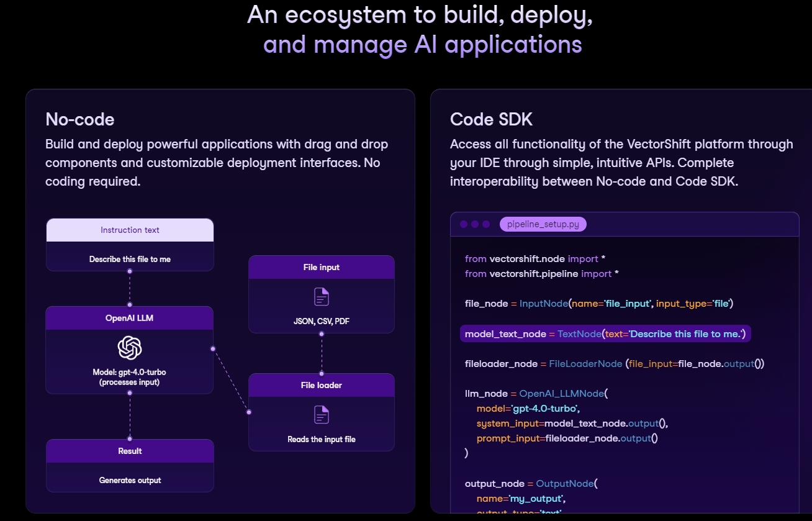Click the third window dot beside pipeline_setup.py tab
812x521 pixels.
coord(486,224)
